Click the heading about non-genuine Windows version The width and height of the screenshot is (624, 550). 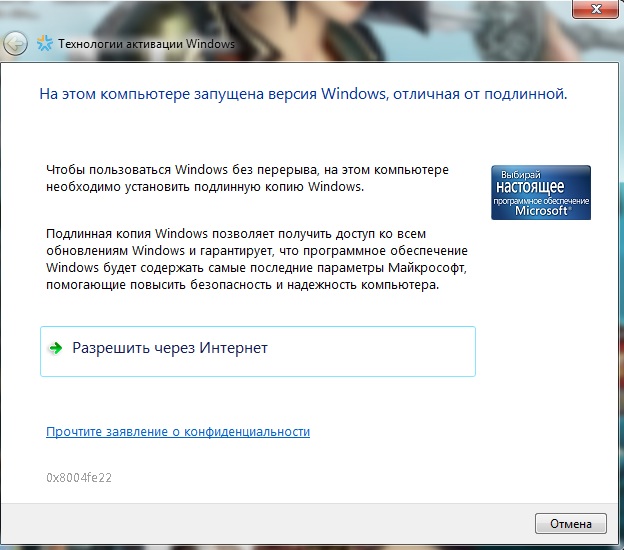[x=303, y=94]
